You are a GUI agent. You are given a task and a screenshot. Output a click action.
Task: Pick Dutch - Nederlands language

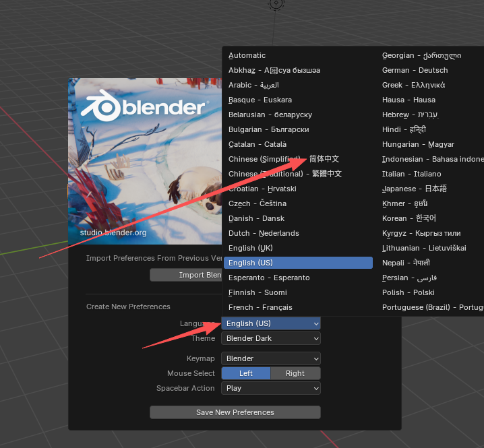[298, 233]
